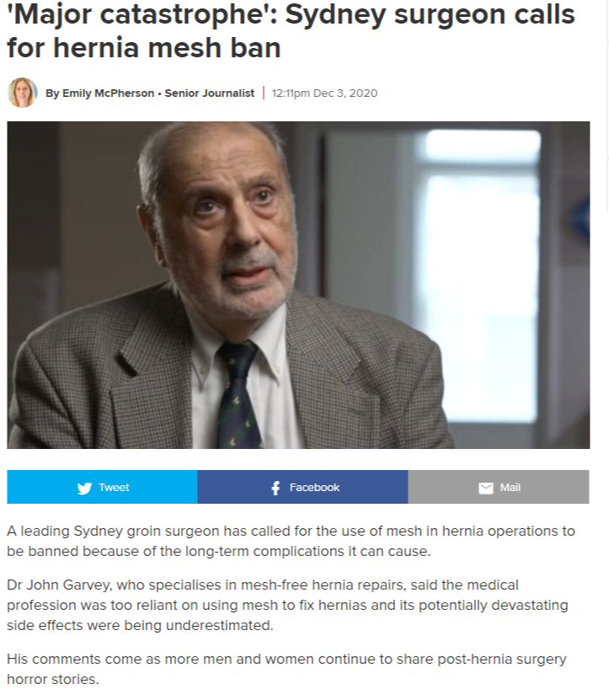Send the article using the Mail label
Screen dimensions: 609x700
tap(510, 488)
